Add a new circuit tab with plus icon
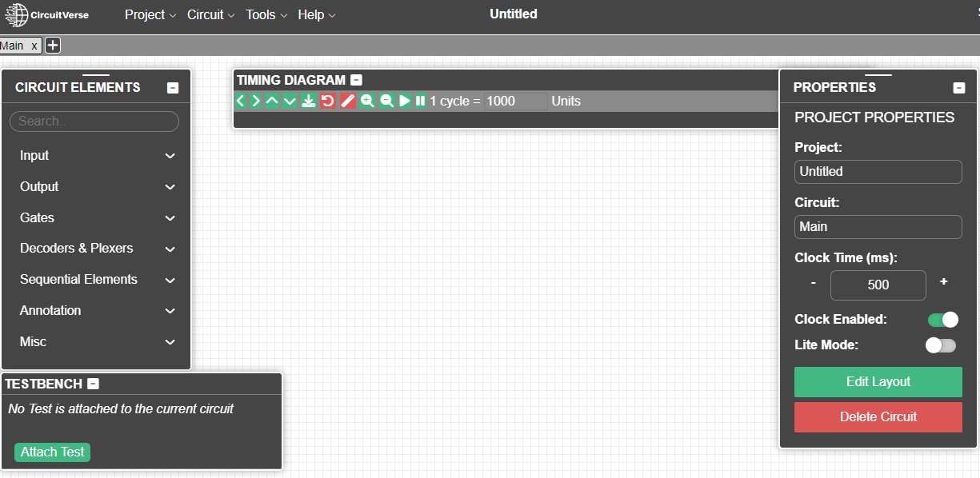Image resolution: width=980 pixels, height=478 pixels. click(x=53, y=46)
